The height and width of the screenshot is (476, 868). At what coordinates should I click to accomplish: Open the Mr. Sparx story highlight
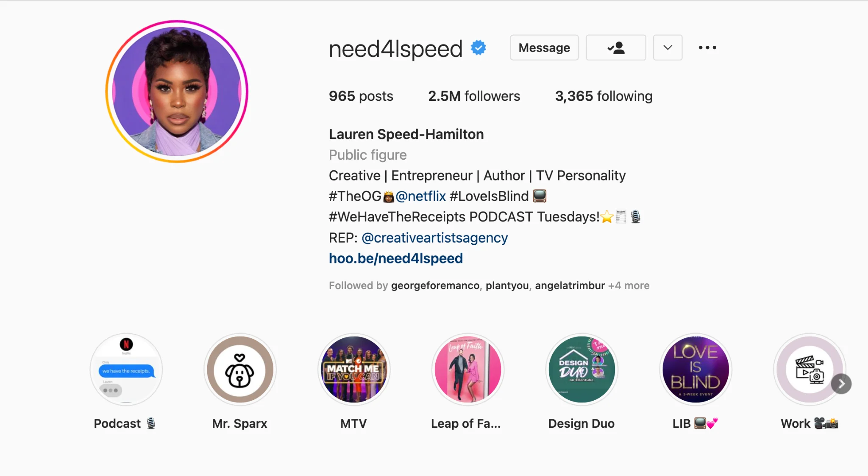239,369
